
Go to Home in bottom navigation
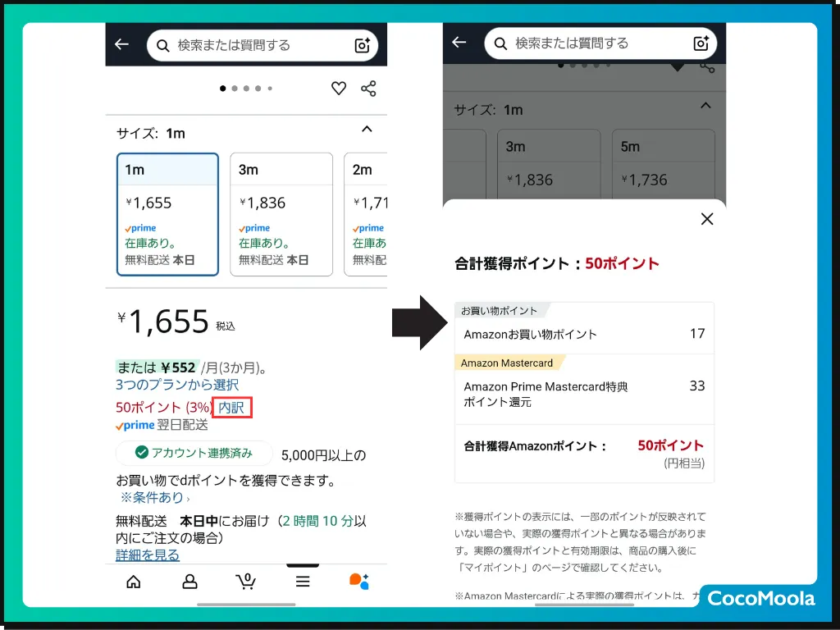(x=134, y=582)
